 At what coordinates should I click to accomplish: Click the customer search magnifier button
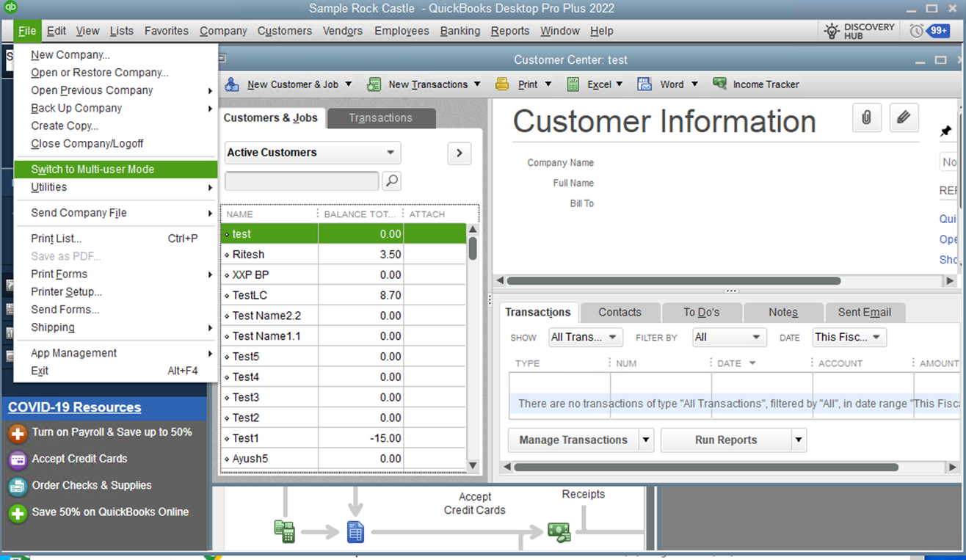[x=392, y=181]
